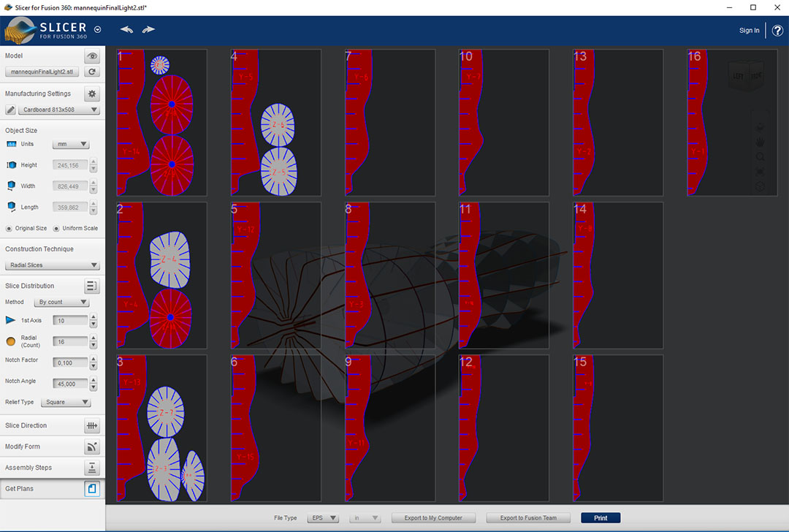Open manufacturing settings gear icon
The image size is (789, 532).
click(x=91, y=94)
